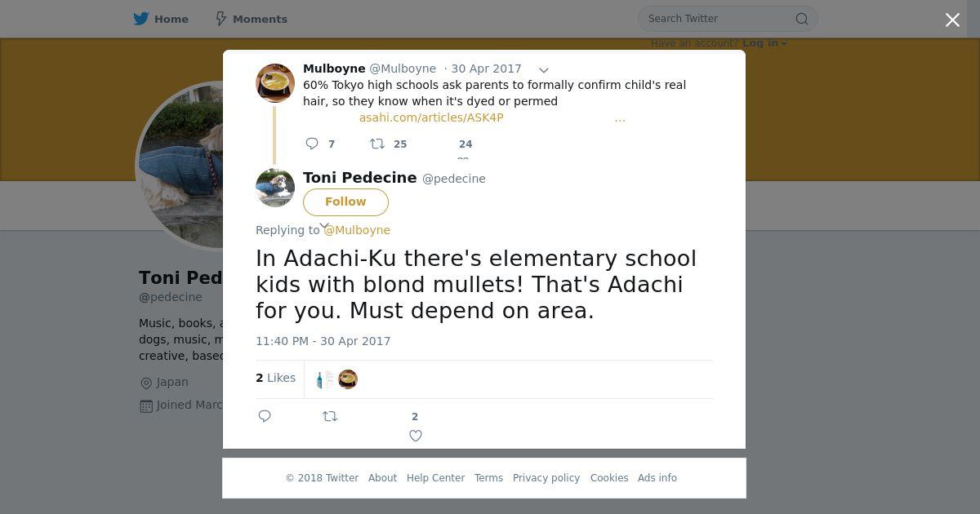Click the search magnifier icon
Viewport: 980px width, 514px height.
click(x=802, y=19)
